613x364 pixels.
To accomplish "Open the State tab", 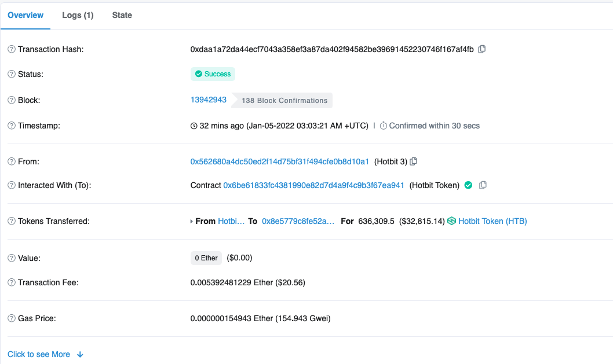I will point(122,15).
